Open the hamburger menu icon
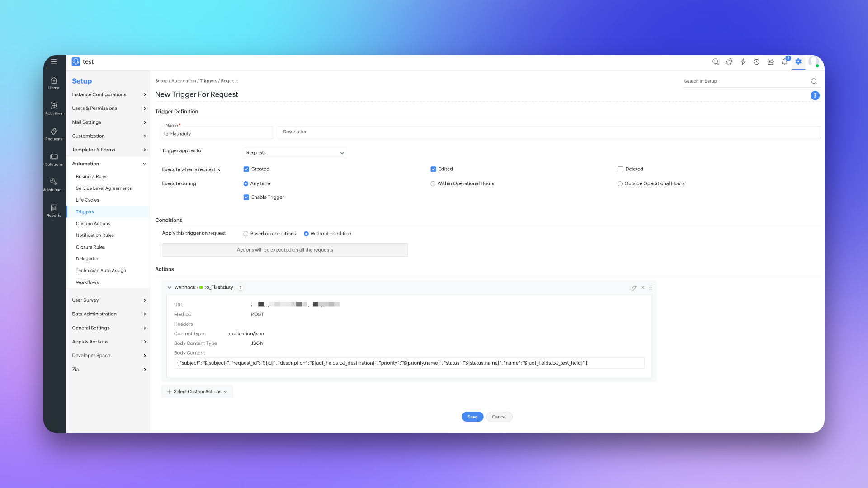868x488 pixels. [54, 62]
